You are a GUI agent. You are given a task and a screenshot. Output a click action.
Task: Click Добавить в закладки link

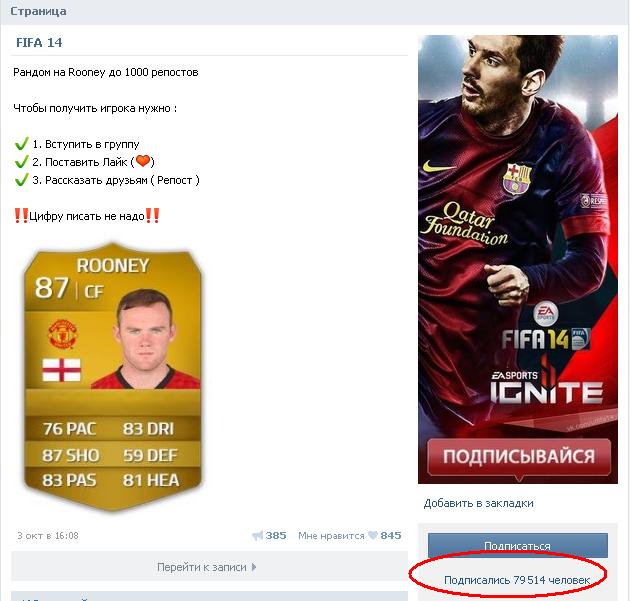[x=478, y=503]
